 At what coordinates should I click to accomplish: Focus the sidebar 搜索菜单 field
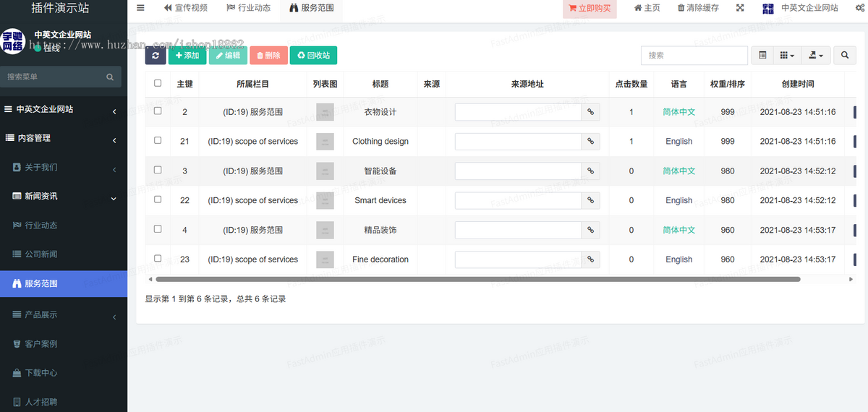pyautogui.click(x=52, y=77)
